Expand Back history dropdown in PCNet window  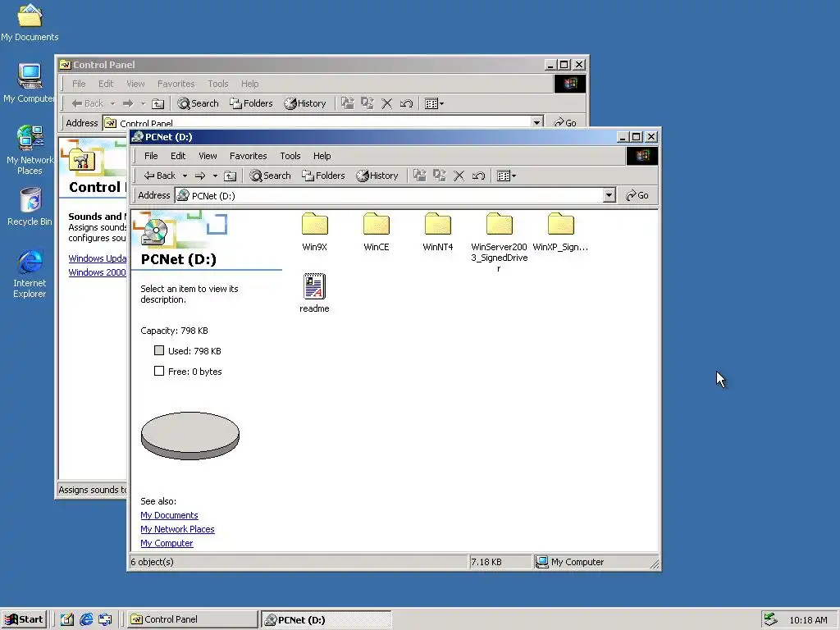(x=185, y=176)
